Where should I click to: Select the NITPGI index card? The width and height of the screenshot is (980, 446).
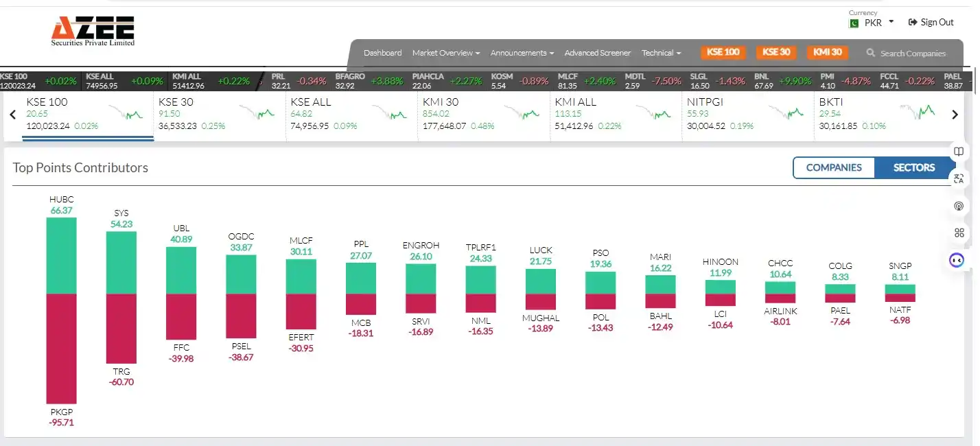749,115
